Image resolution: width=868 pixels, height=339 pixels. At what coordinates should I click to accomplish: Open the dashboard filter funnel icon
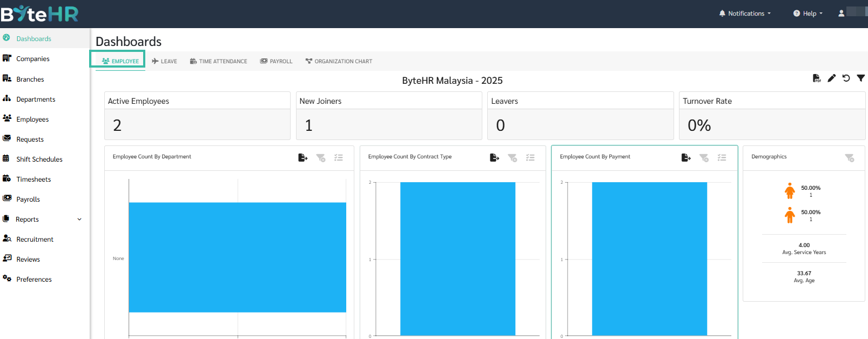pos(861,78)
